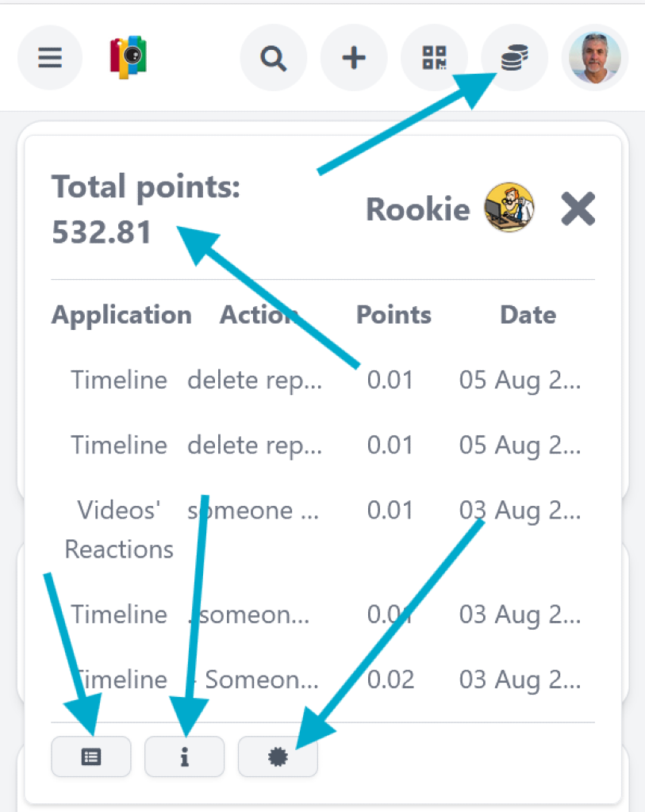Select first Timeline delete rep row
The width and height of the screenshot is (645, 812).
tap(254, 380)
